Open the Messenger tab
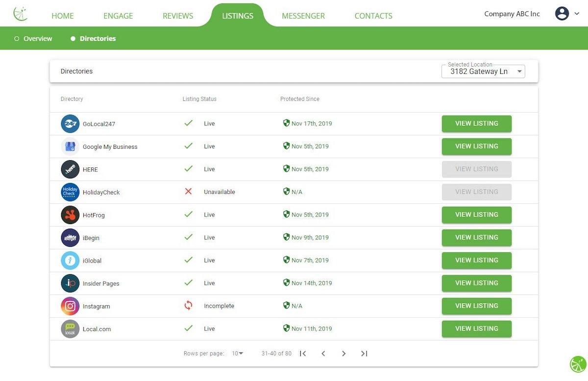Screen dimensions: 588x381 303,16
